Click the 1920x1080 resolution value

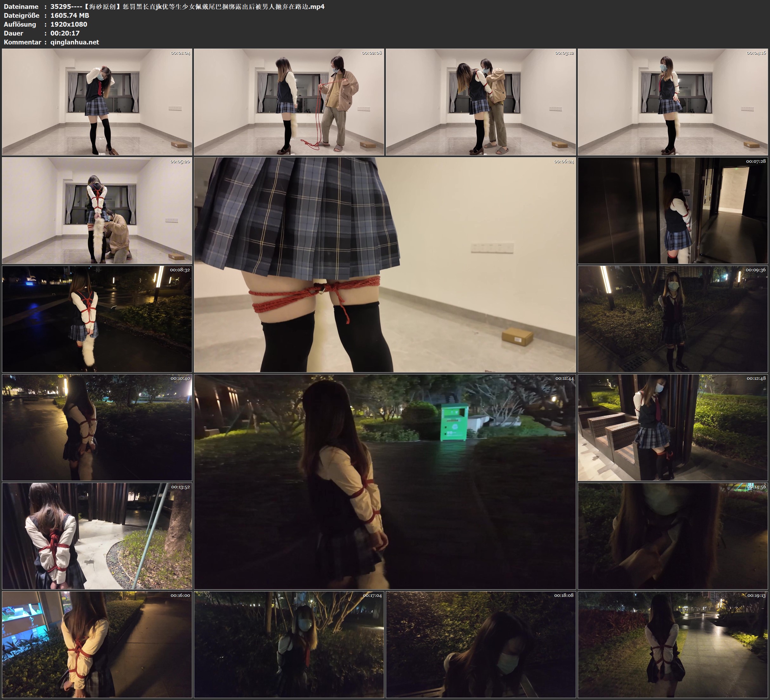(x=69, y=24)
